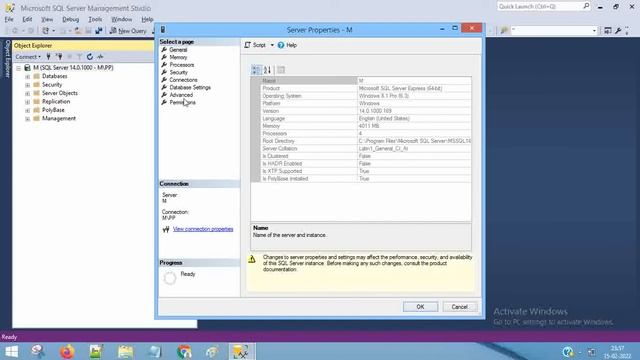Image resolution: width=640 pixels, height=360 pixels.
Task: Select the Memory page
Action: (178, 57)
